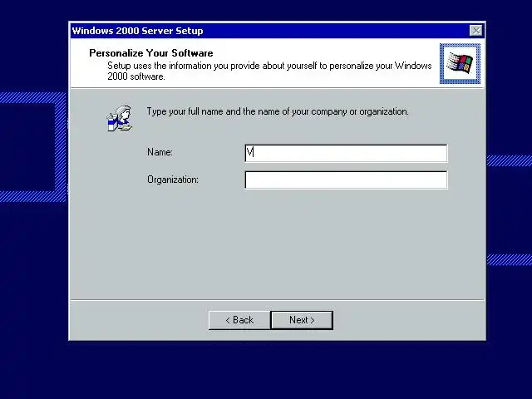
Task: Click the 'Name:' label
Action: pos(160,152)
